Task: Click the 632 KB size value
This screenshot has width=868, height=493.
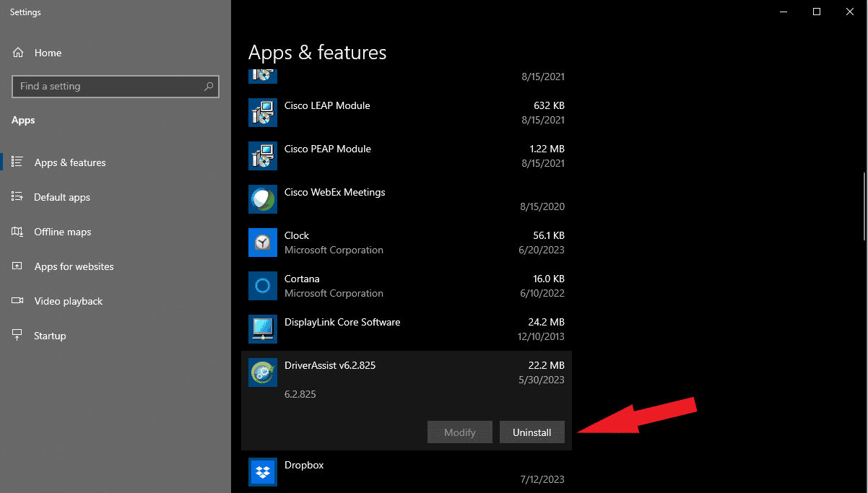Action: pyautogui.click(x=549, y=105)
